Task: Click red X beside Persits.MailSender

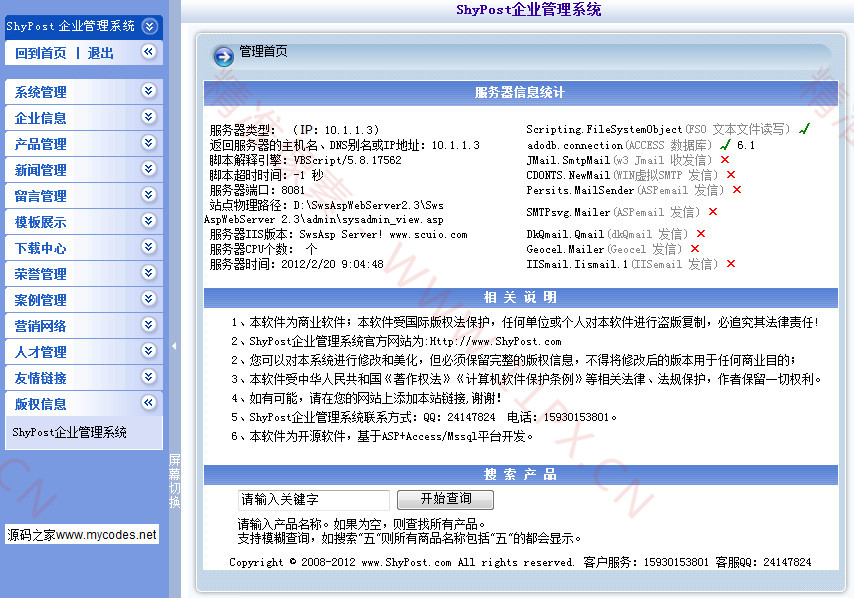Action: coord(737,190)
